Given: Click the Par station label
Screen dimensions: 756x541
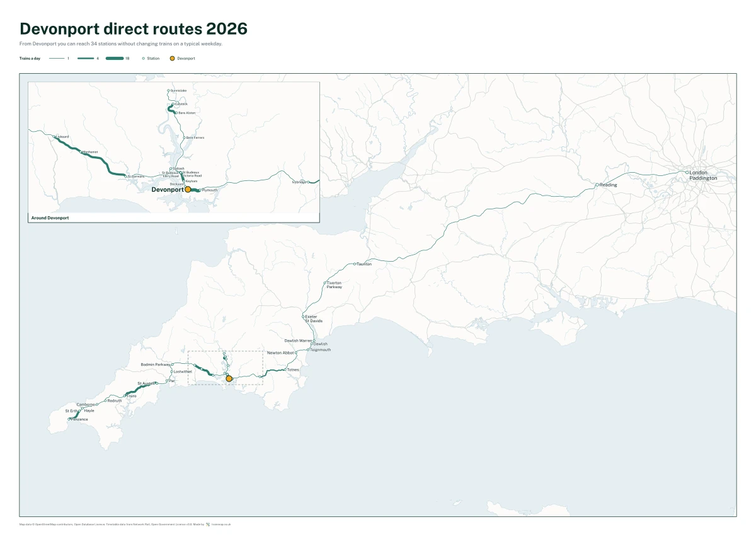Looking at the screenshot, I should (x=171, y=381).
